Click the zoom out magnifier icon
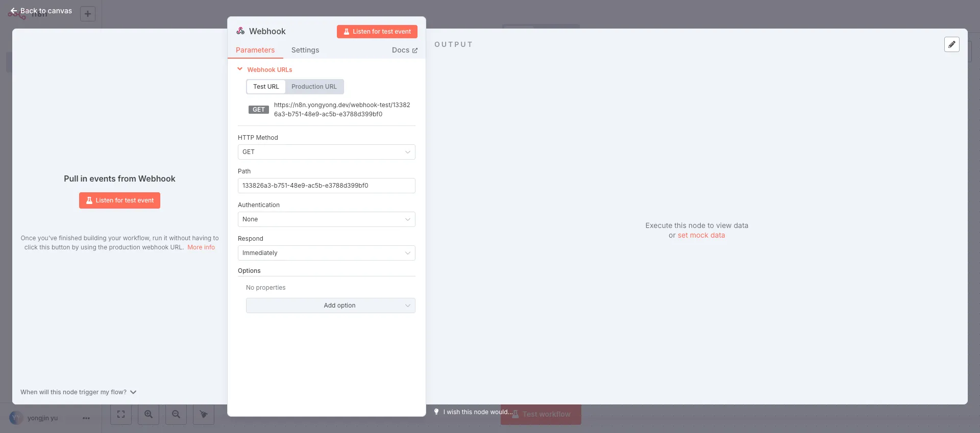 point(176,414)
